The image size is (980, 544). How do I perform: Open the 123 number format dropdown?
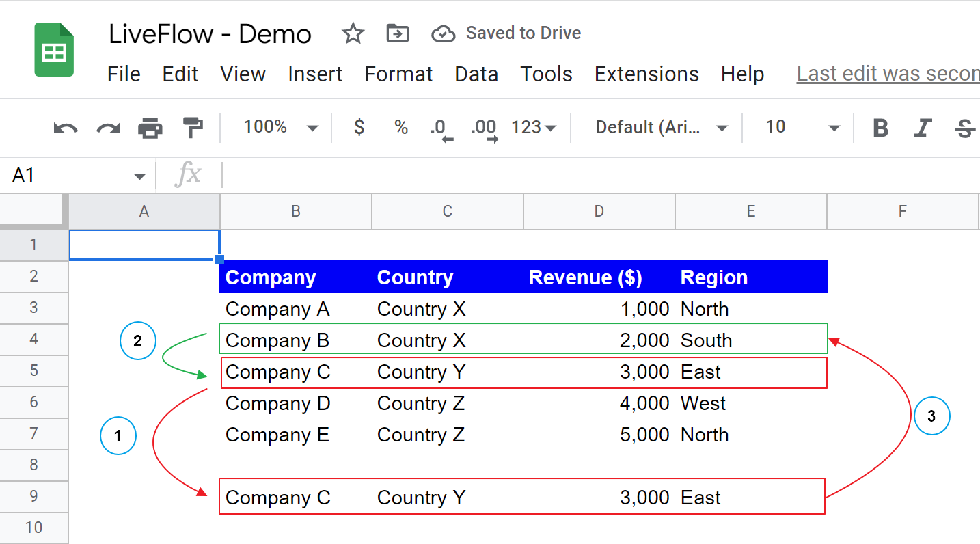(x=533, y=127)
